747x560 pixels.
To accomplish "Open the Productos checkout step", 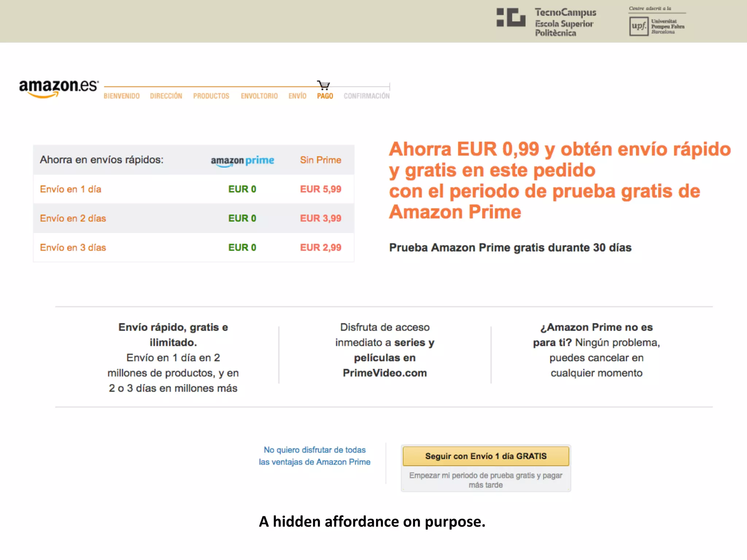I will (211, 96).
